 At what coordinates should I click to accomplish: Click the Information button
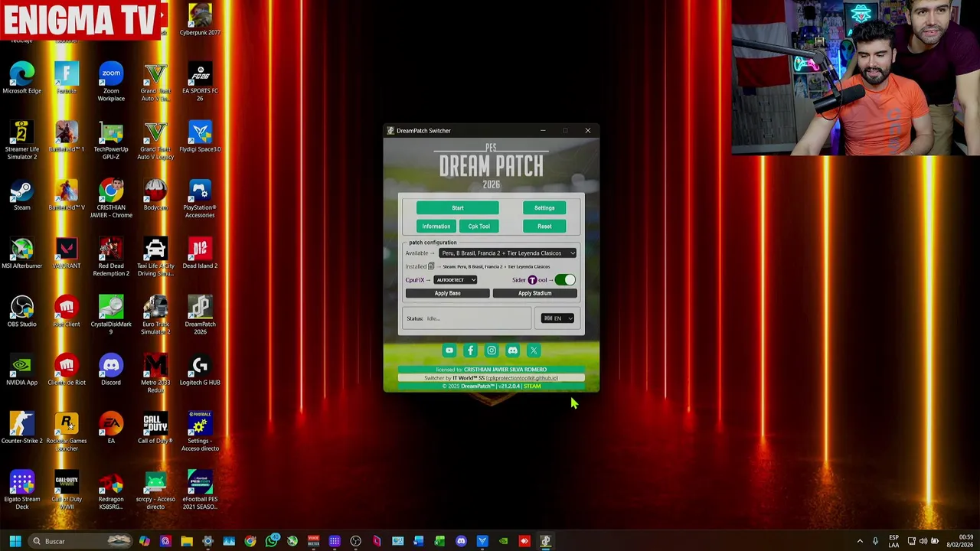(x=436, y=227)
